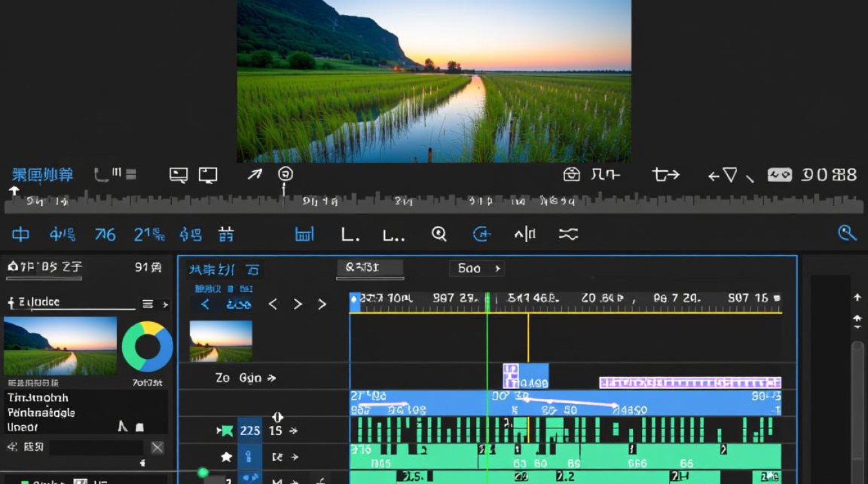Choose the double-dot "L.." tool

(393, 234)
